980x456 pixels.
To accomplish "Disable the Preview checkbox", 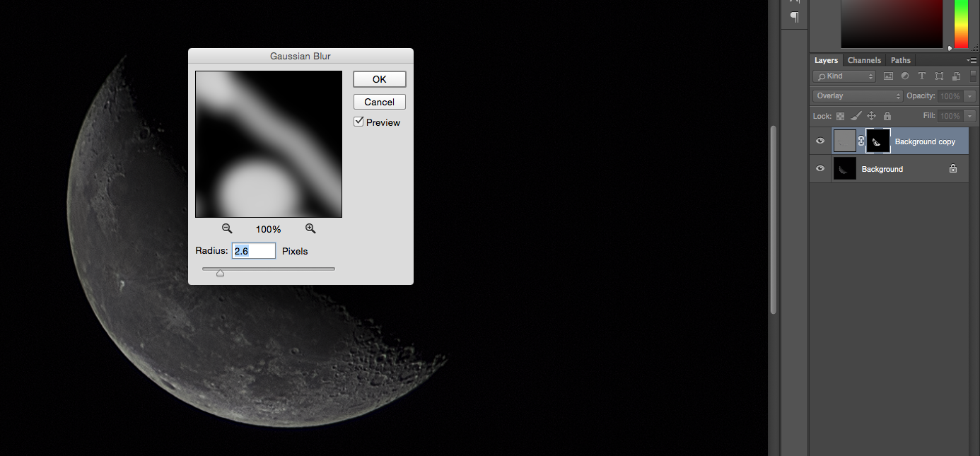I will click(358, 121).
